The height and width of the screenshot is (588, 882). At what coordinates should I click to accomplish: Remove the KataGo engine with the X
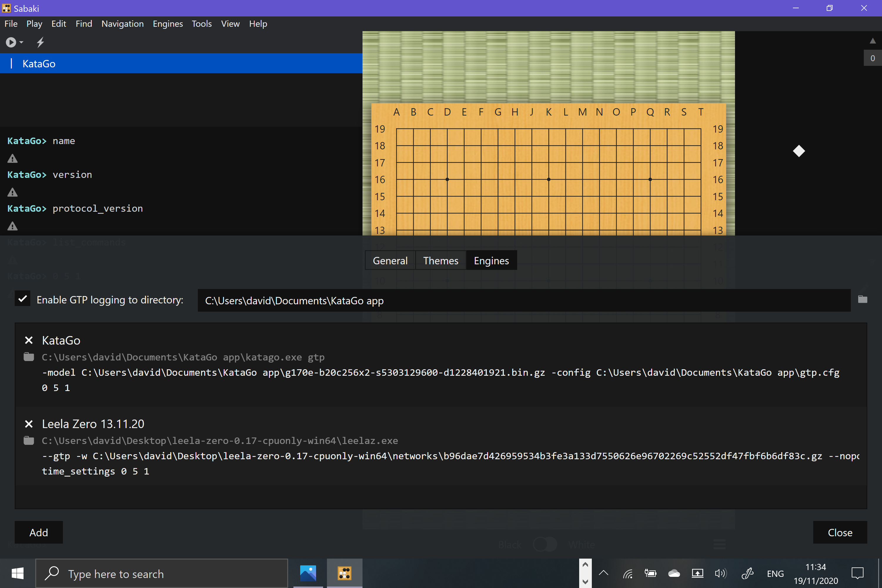click(29, 340)
